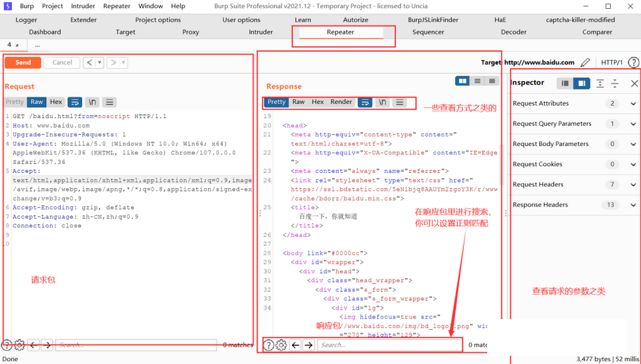Open Request search settings gear

click(20, 345)
